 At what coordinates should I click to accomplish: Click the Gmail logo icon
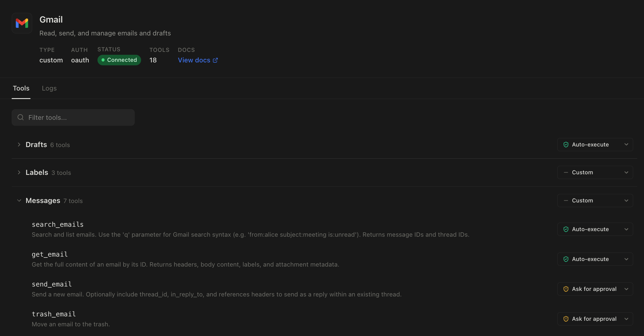[22, 23]
